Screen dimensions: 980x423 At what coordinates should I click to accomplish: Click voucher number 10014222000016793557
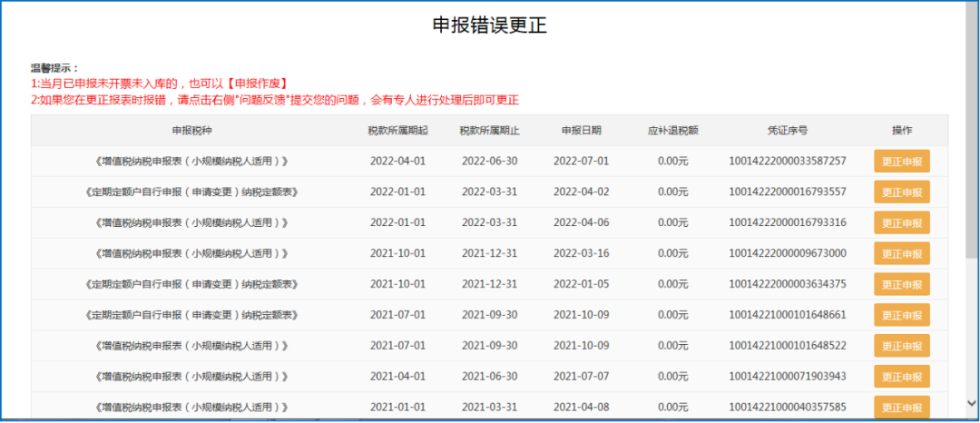pyautogui.click(x=788, y=192)
